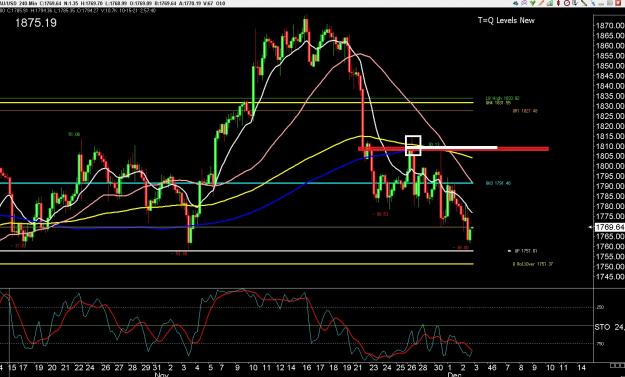
Task: Click the Dec month label on time axis
Action: tap(454, 375)
